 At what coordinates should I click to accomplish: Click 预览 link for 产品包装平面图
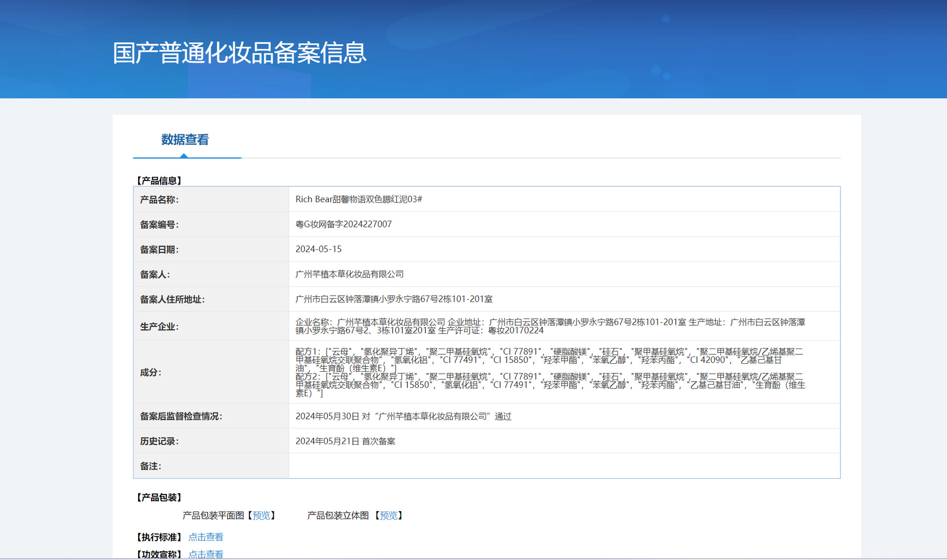point(261,516)
